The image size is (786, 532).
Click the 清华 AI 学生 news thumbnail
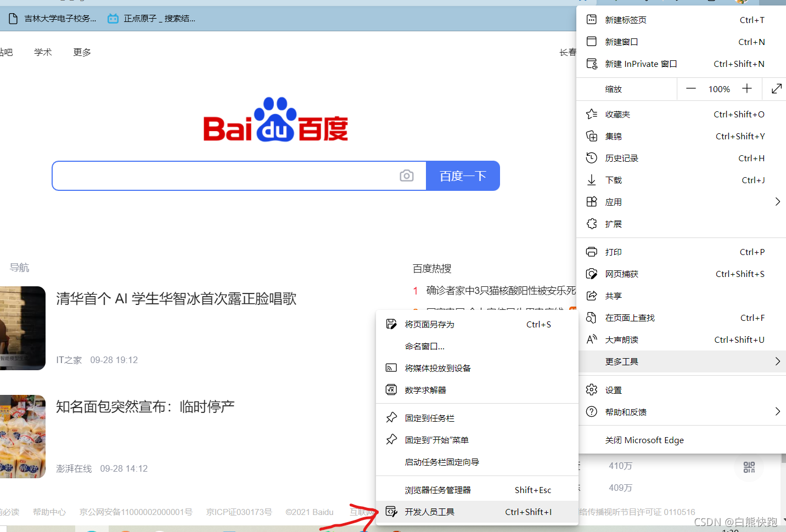23,328
